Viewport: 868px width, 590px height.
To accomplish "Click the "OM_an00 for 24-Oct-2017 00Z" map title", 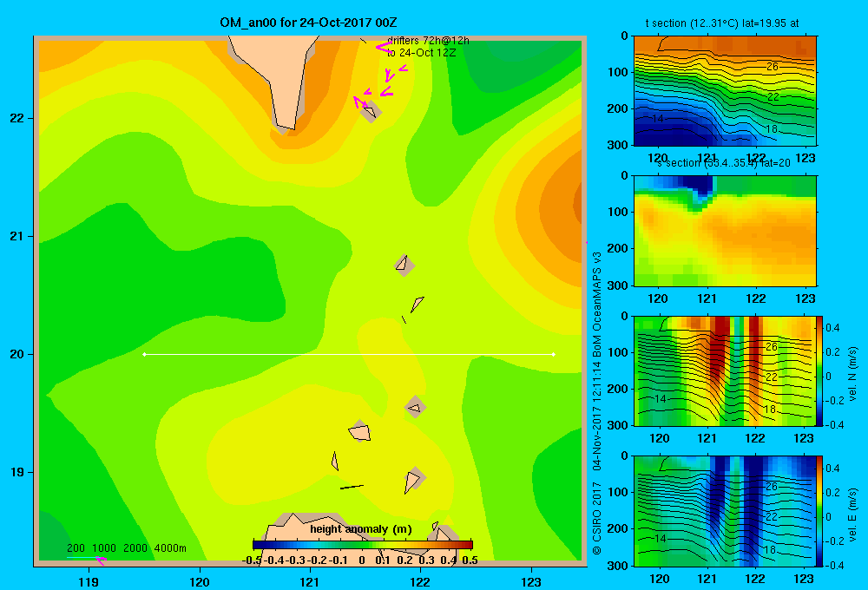I will [x=308, y=23].
